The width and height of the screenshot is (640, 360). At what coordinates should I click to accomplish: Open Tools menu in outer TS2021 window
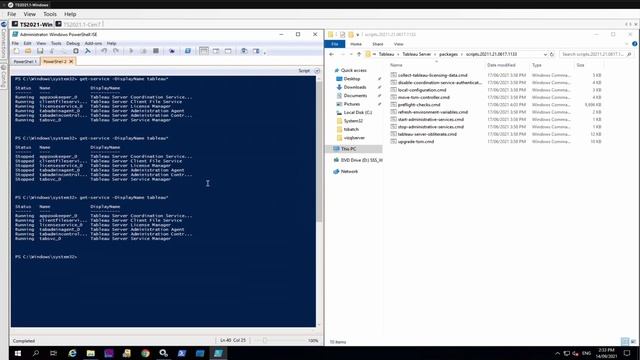click(x=50, y=14)
